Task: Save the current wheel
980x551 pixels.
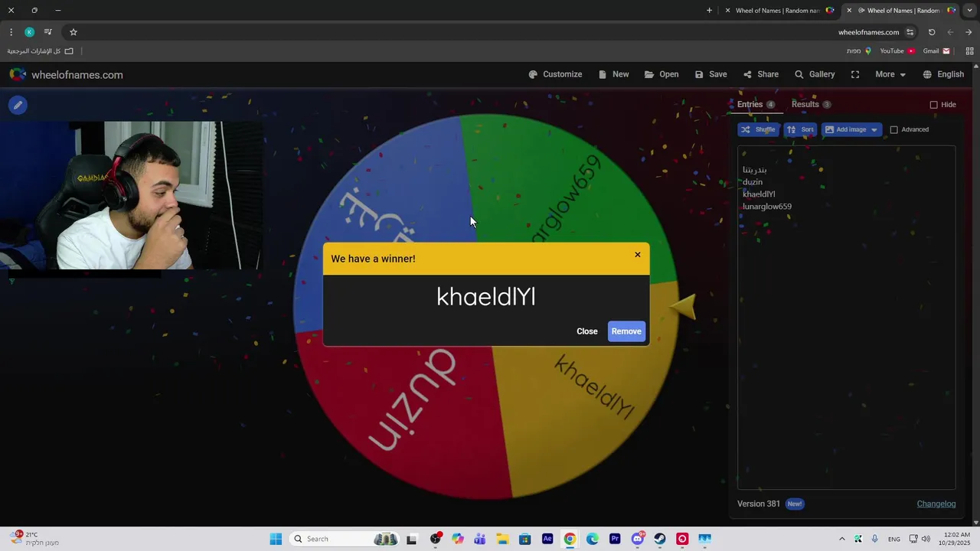Action: coord(710,74)
